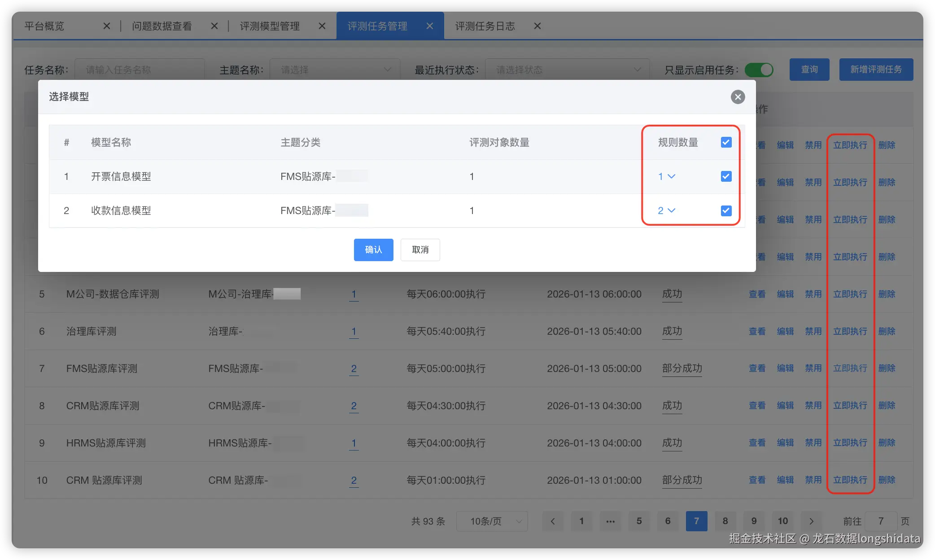This screenshot has width=935, height=560.
Task: Expand rule count dropdown for 收款信息模型
Action: pyautogui.click(x=667, y=210)
